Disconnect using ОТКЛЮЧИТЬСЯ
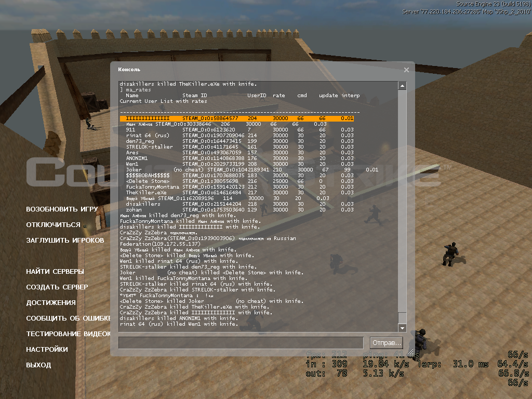This screenshot has width=532, height=399. tap(54, 224)
